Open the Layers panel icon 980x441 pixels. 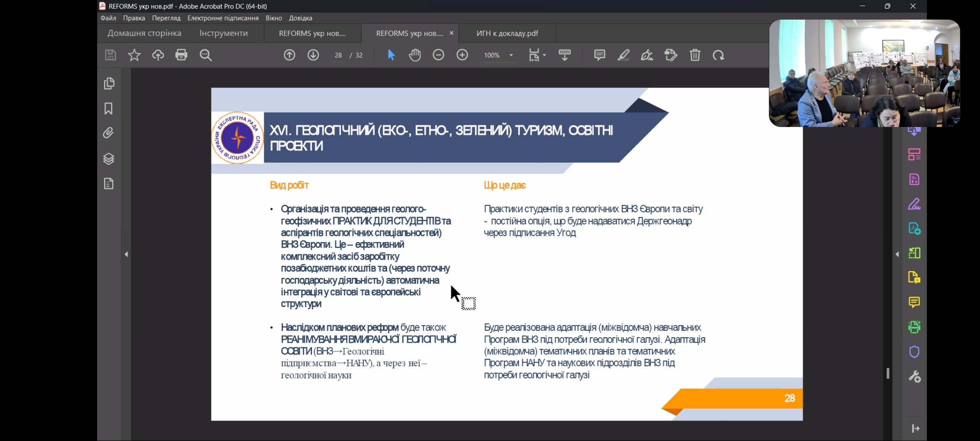click(x=109, y=158)
